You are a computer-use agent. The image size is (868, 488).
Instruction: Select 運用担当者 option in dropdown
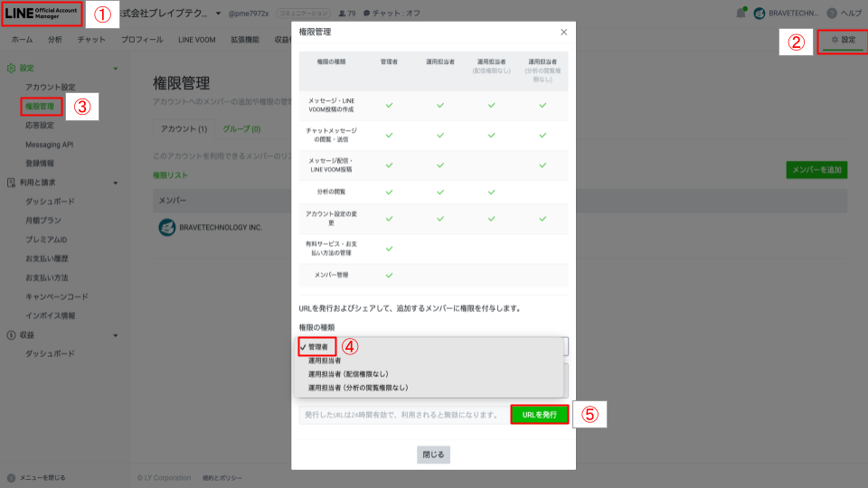[325, 361]
